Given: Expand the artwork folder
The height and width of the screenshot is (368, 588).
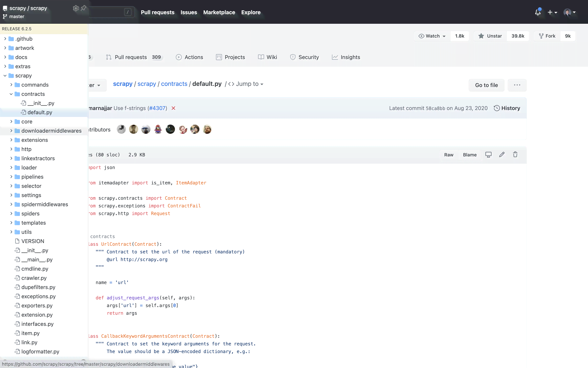Looking at the screenshot, I should (5, 48).
